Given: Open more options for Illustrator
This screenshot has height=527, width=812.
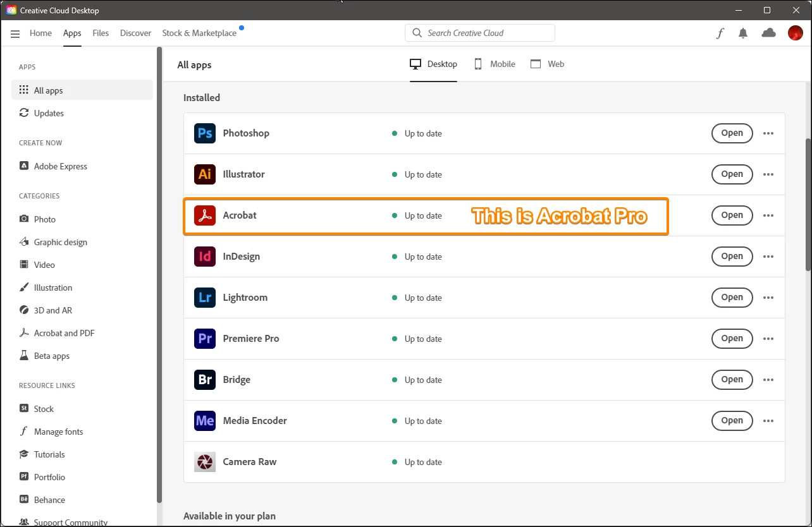Looking at the screenshot, I should tap(768, 174).
